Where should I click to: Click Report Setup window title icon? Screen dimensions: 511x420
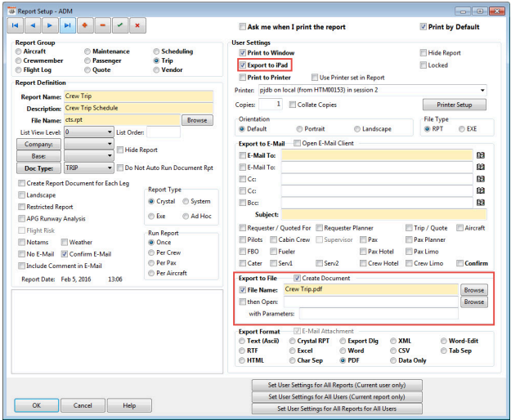pos(11,11)
